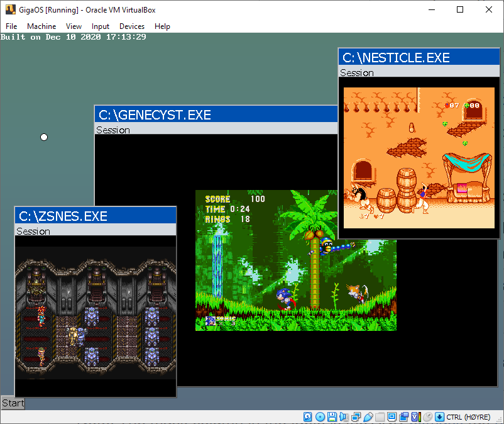Click the shared folders status icon
Viewport: 504px width, 424px height.
[380, 417]
